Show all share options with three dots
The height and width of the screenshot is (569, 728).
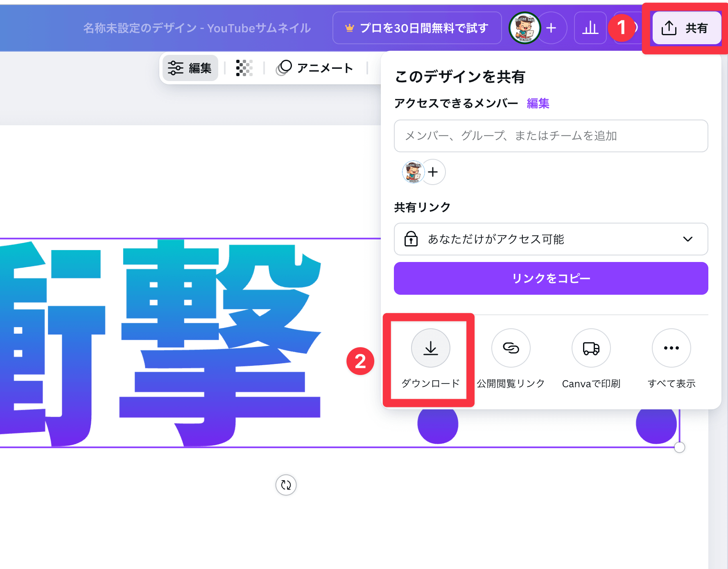[x=671, y=348]
